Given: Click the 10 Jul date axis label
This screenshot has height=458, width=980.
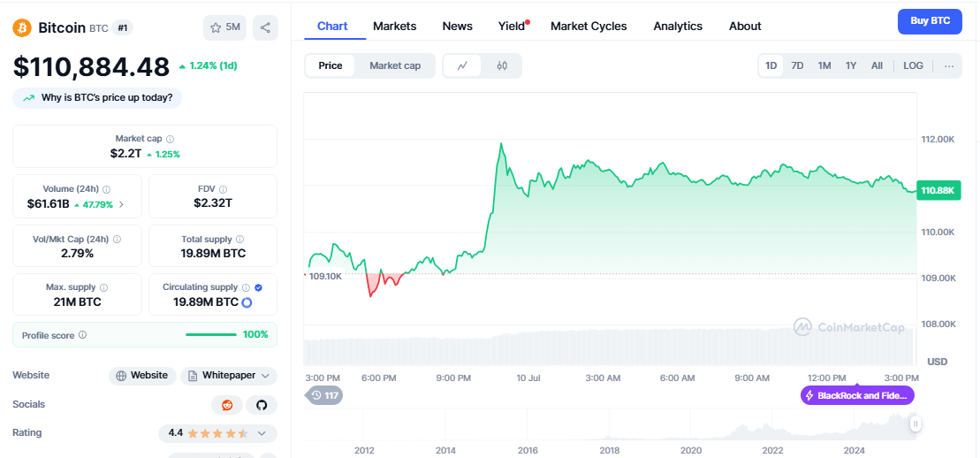Looking at the screenshot, I should coord(528,378).
